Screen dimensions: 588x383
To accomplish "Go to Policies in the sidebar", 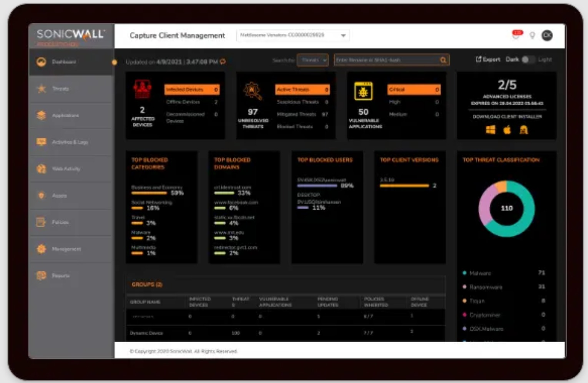I will [60, 222].
